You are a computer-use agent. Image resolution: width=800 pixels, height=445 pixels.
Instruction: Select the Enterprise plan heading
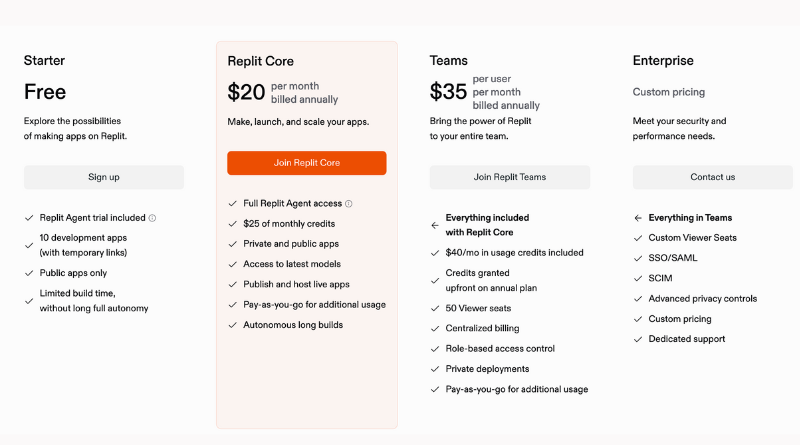coord(663,61)
